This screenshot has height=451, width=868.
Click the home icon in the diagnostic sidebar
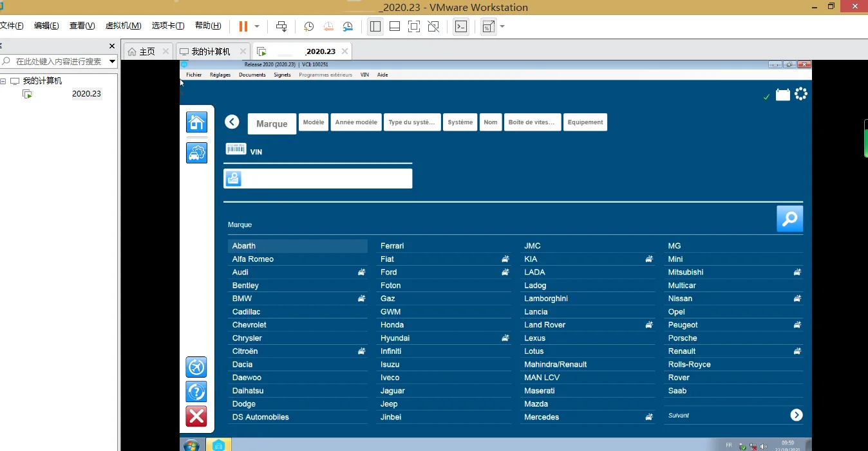pos(196,122)
